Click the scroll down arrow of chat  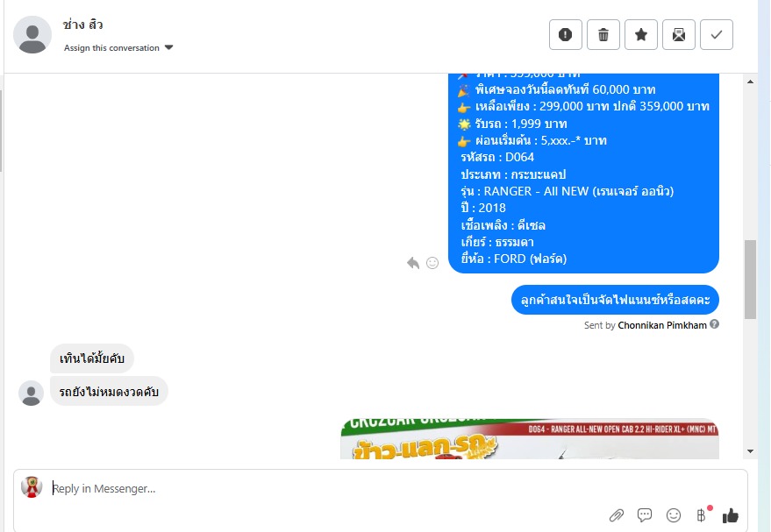pyautogui.click(x=750, y=451)
